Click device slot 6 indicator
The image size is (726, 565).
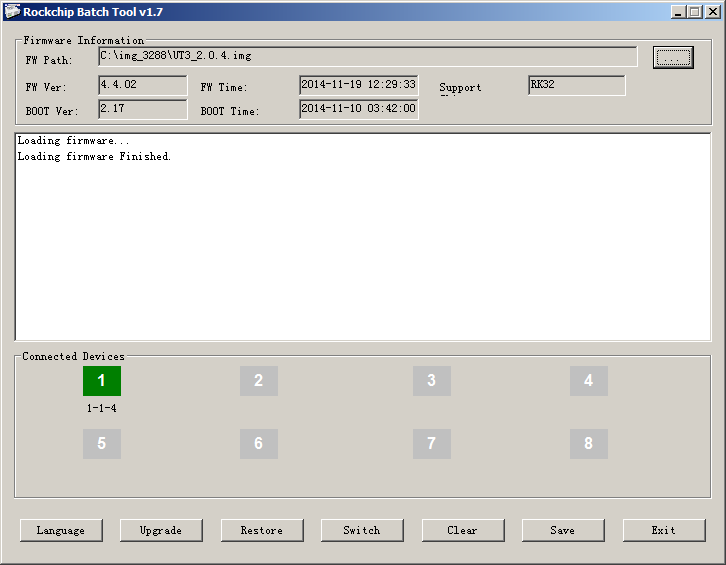[258, 444]
